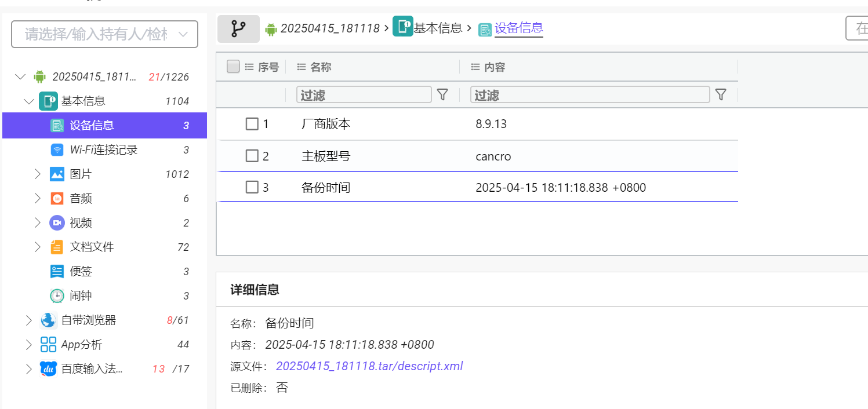The height and width of the screenshot is (409, 868).
Task: Open the 持有人/检材 selection dropdown
Action: [x=105, y=34]
